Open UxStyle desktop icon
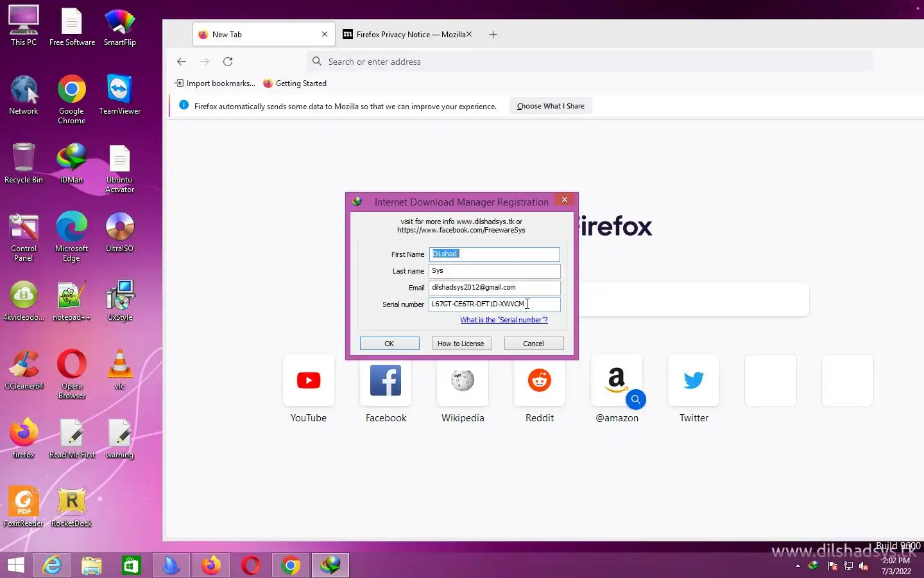This screenshot has height=578, width=924. coord(119,301)
